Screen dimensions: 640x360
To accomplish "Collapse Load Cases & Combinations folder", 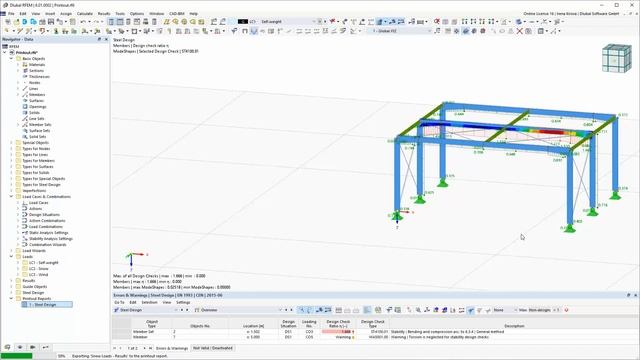I will tap(11, 197).
